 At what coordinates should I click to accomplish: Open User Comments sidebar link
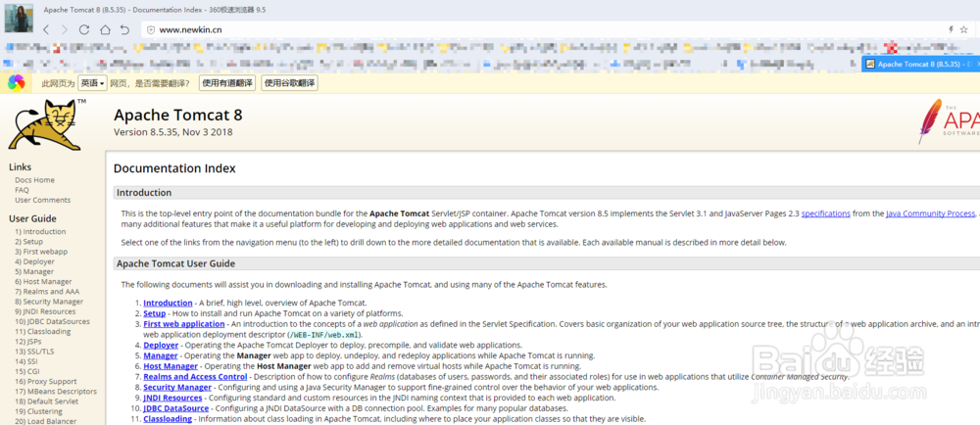[42, 201]
